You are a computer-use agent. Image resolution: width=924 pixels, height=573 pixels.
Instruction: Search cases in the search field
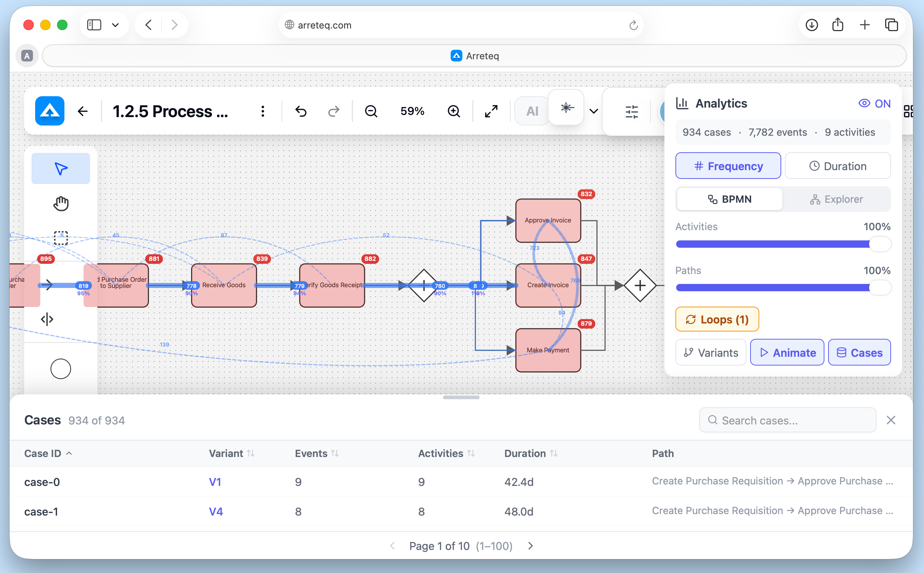pos(787,420)
